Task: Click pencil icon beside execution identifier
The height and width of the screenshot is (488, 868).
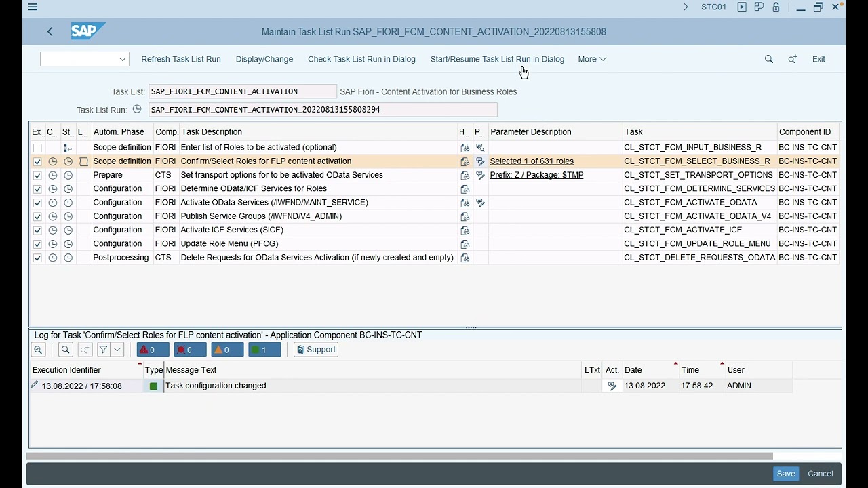Action: (x=35, y=385)
